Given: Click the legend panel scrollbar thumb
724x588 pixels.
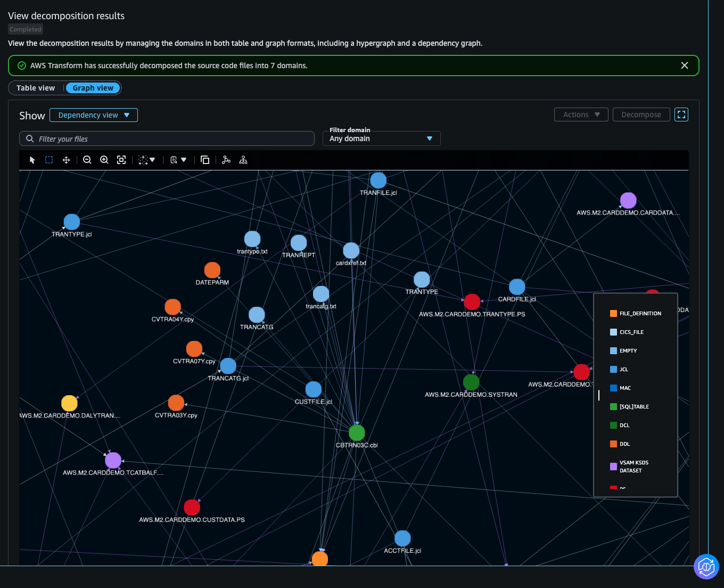Looking at the screenshot, I should click(599, 395).
